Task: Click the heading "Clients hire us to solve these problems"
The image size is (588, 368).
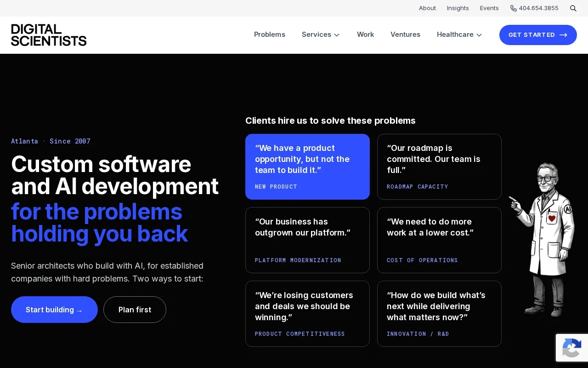Action: pyautogui.click(x=330, y=121)
